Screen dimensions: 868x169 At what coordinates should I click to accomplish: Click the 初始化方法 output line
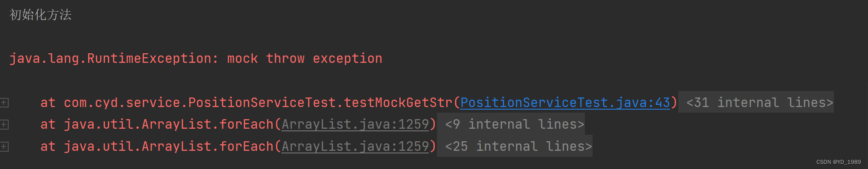pos(41,15)
